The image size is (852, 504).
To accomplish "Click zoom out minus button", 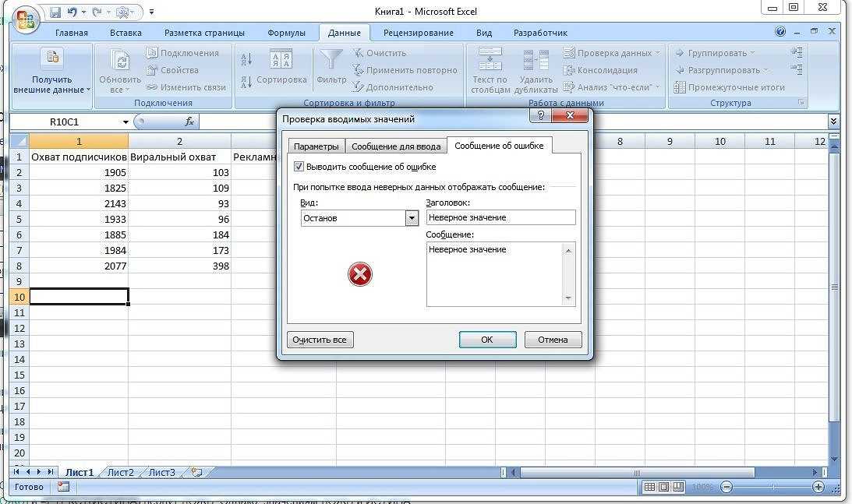I will coord(726,487).
